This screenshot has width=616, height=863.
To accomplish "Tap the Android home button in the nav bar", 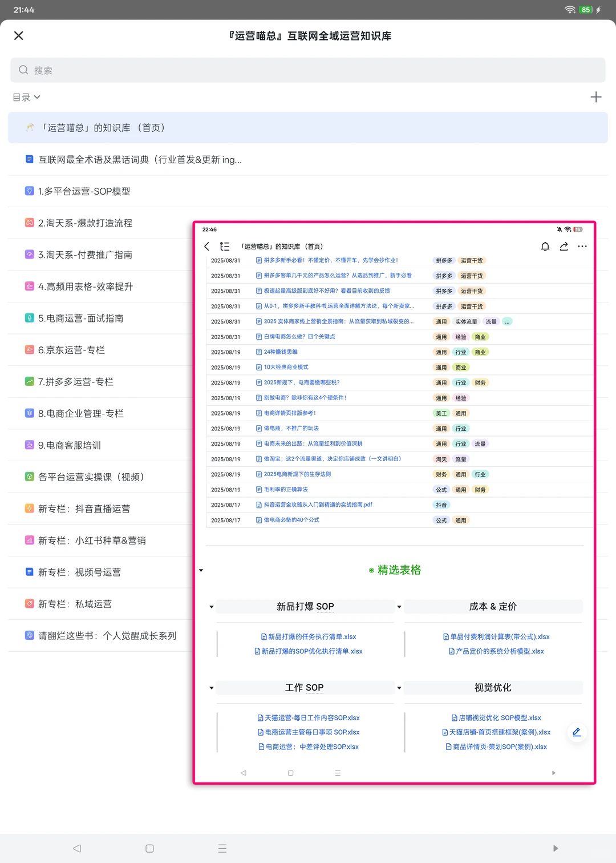I will click(149, 848).
